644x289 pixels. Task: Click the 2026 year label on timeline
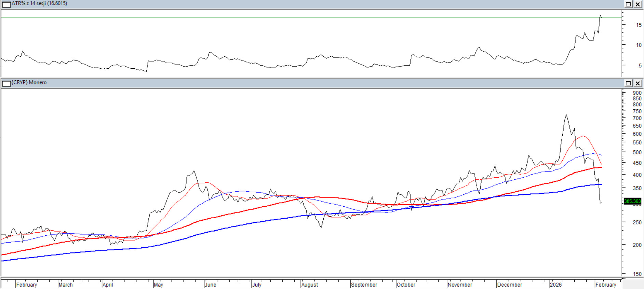pos(556,285)
